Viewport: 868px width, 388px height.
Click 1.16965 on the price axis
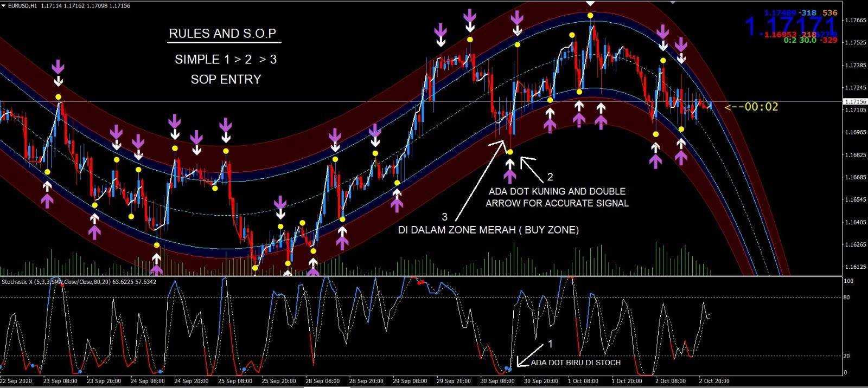coord(856,132)
